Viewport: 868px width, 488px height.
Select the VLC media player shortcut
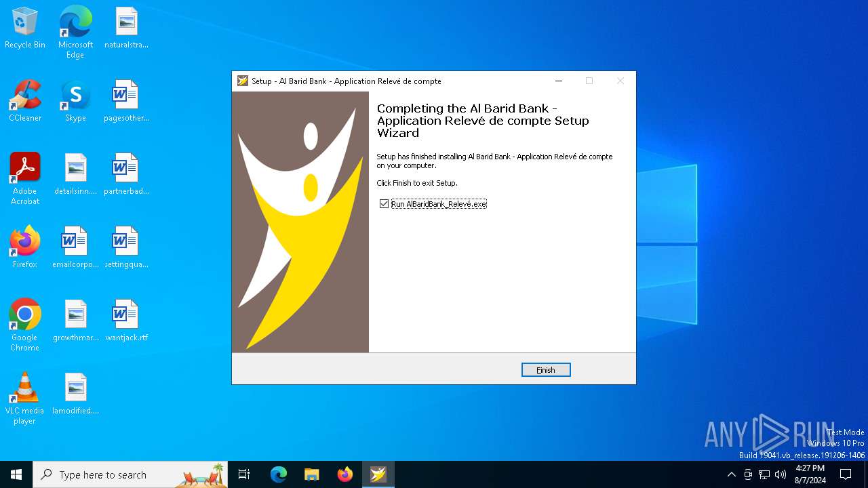pos(25,399)
